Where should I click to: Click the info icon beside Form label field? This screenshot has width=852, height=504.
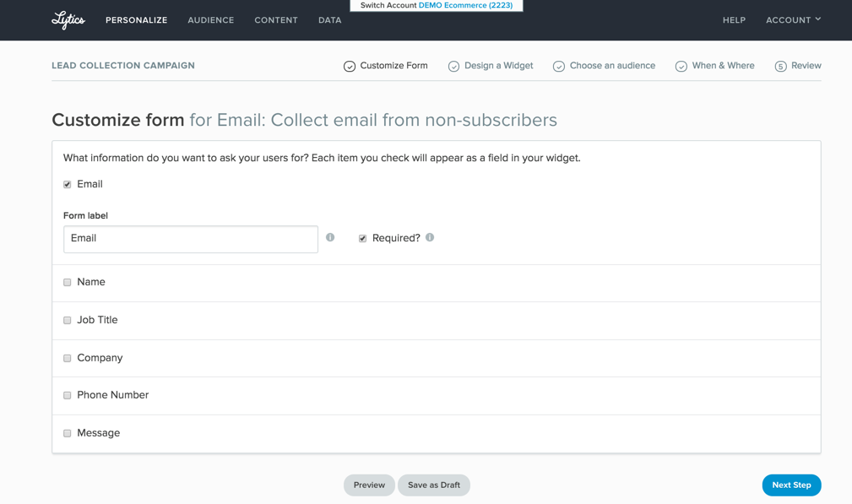tap(330, 237)
